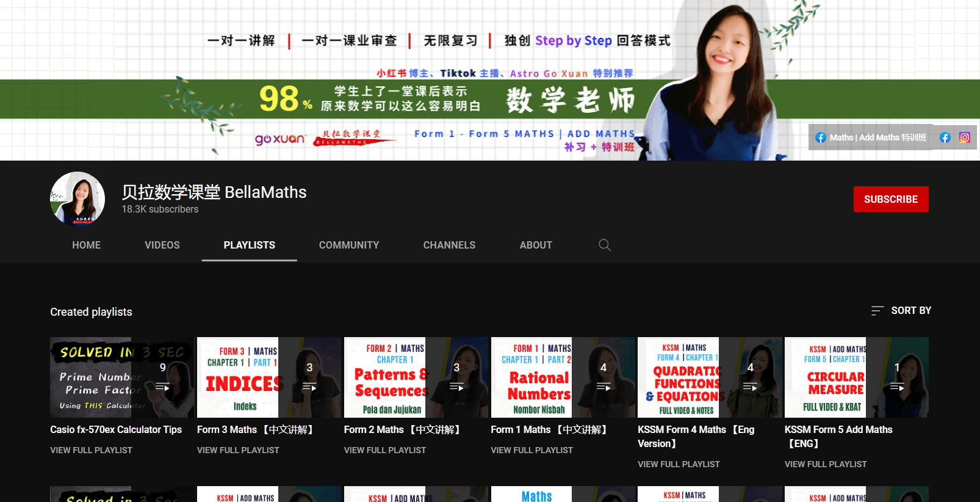The height and width of the screenshot is (502, 980).
Task: View full playlist for Form 2 Maths
Action: tap(385, 450)
